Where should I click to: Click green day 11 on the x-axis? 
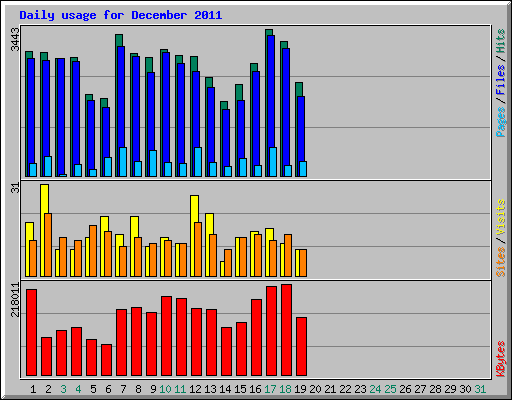180,389
